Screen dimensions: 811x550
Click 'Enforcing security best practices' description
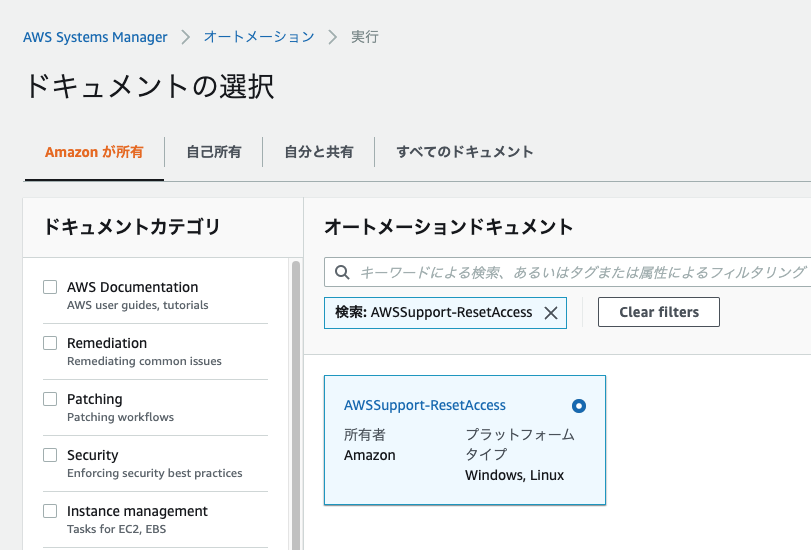tap(155, 473)
